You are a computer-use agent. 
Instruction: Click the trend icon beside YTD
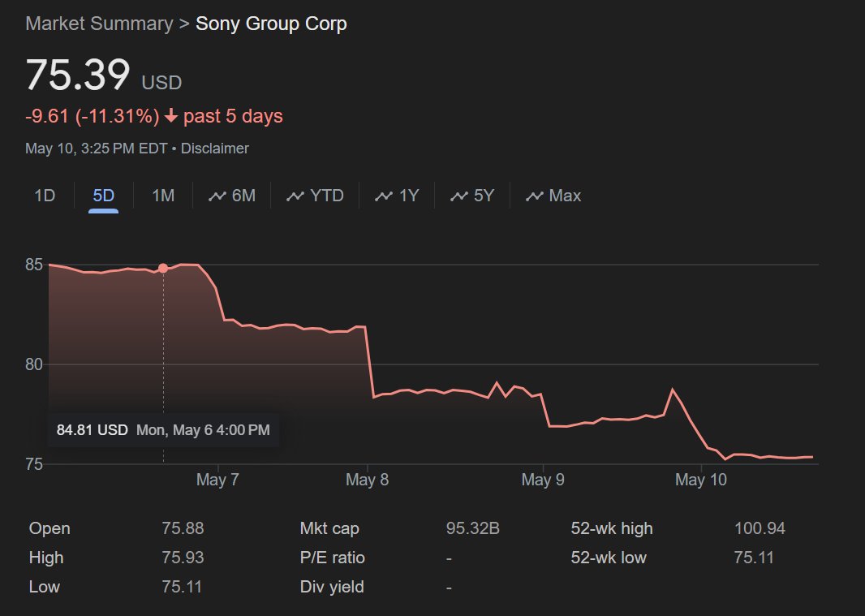[295, 196]
